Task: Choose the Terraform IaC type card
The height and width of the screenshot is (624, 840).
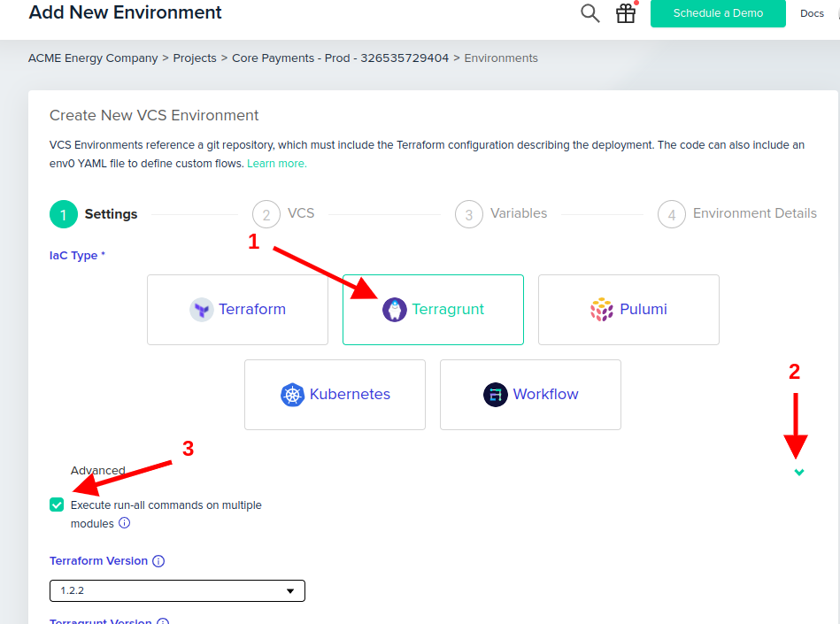Action: pos(237,310)
